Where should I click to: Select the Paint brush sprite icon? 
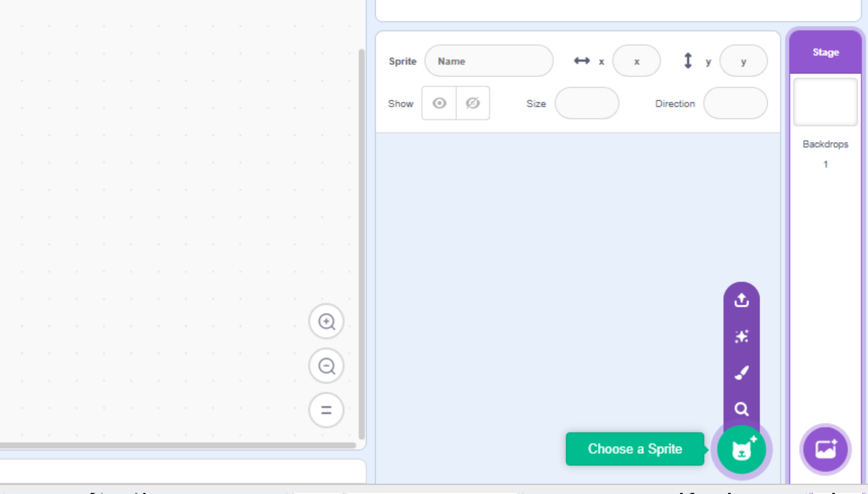[741, 373]
